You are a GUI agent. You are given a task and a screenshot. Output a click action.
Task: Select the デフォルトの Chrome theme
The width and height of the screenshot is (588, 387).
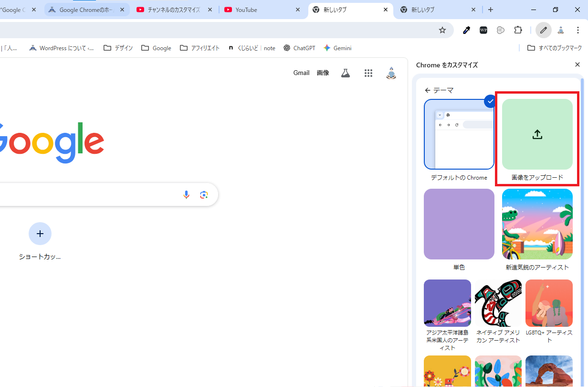tap(459, 134)
